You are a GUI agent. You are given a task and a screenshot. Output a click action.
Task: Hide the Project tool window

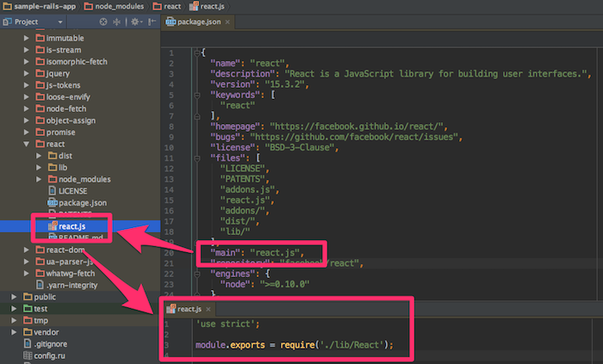[152, 22]
